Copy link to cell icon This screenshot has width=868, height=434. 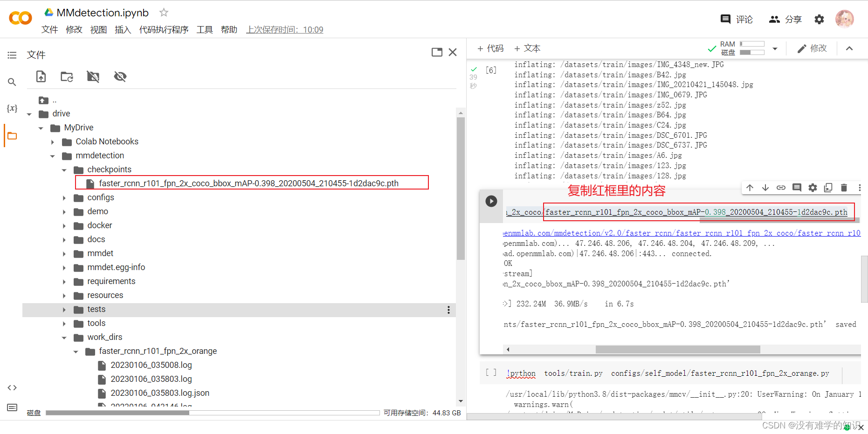(781, 188)
